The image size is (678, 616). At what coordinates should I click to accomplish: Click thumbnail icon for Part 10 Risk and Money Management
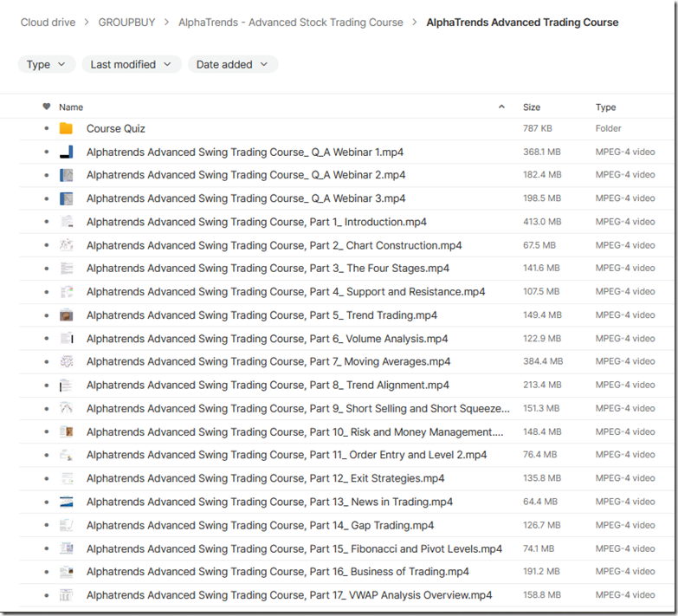click(x=66, y=431)
